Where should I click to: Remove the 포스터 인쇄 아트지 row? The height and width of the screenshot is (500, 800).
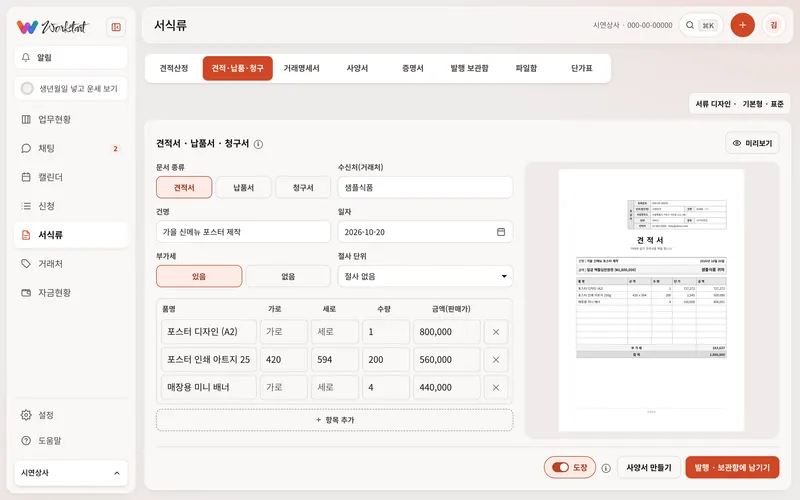coord(496,360)
